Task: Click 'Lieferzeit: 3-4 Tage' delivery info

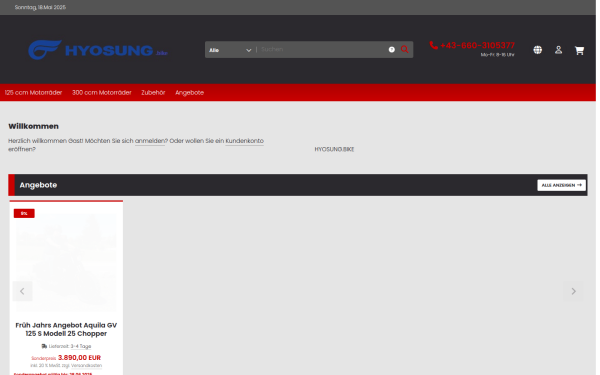Action: 66,346
